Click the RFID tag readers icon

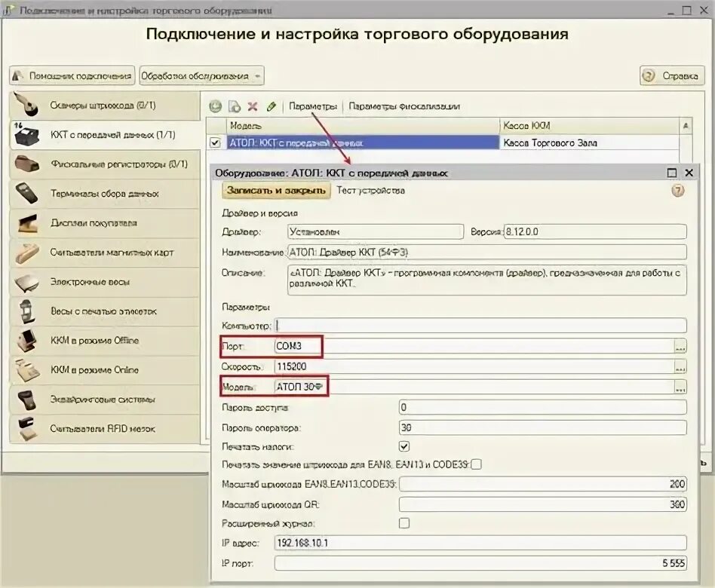(26, 428)
